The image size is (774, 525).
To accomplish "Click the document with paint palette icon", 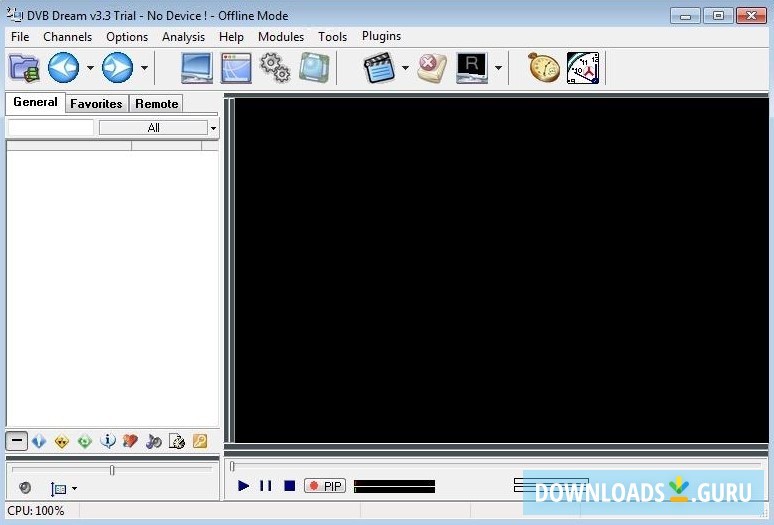I will 177,441.
